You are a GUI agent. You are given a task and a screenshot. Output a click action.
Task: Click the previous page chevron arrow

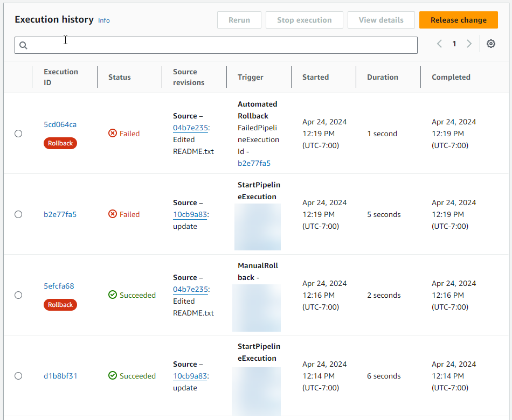tap(439, 44)
